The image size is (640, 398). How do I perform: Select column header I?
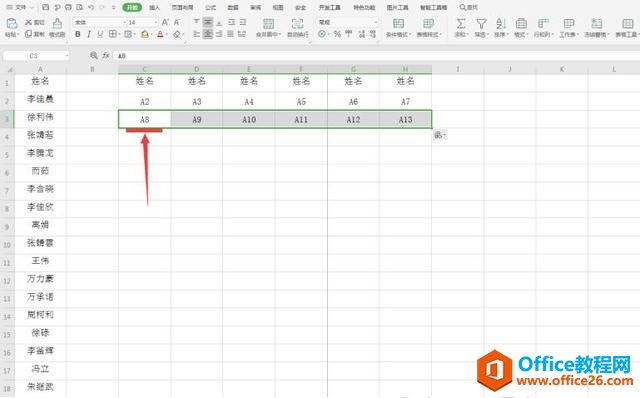(458, 69)
